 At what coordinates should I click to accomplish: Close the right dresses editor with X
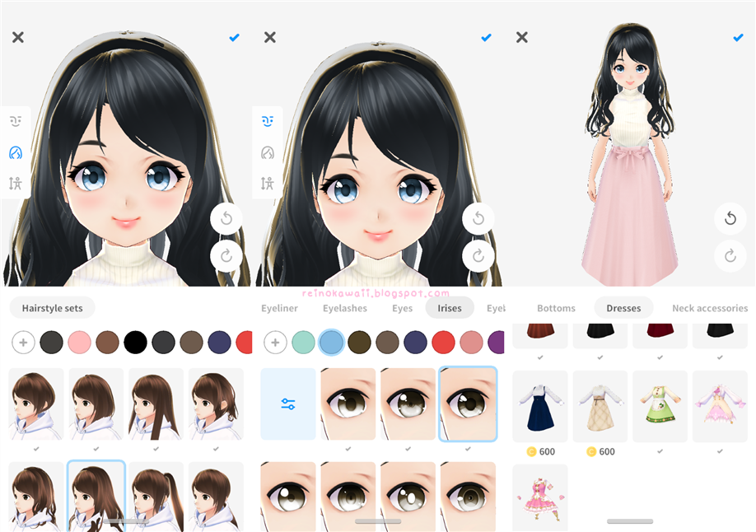coord(521,37)
